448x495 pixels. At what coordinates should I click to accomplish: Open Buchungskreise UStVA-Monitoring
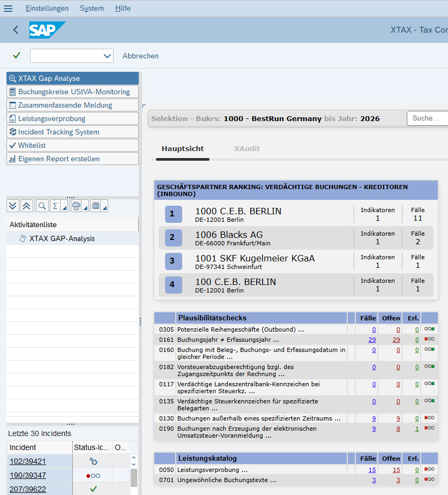click(x=73, y=92)
